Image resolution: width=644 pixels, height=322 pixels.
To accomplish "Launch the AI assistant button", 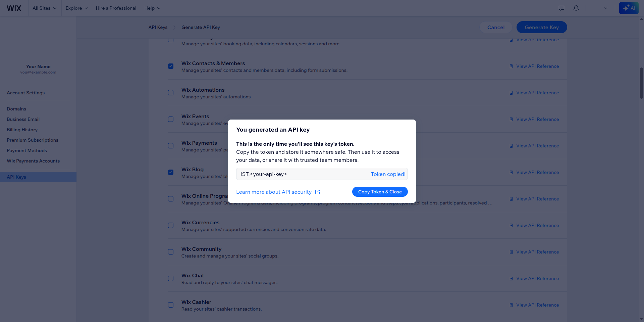I will tap(629, 8).
